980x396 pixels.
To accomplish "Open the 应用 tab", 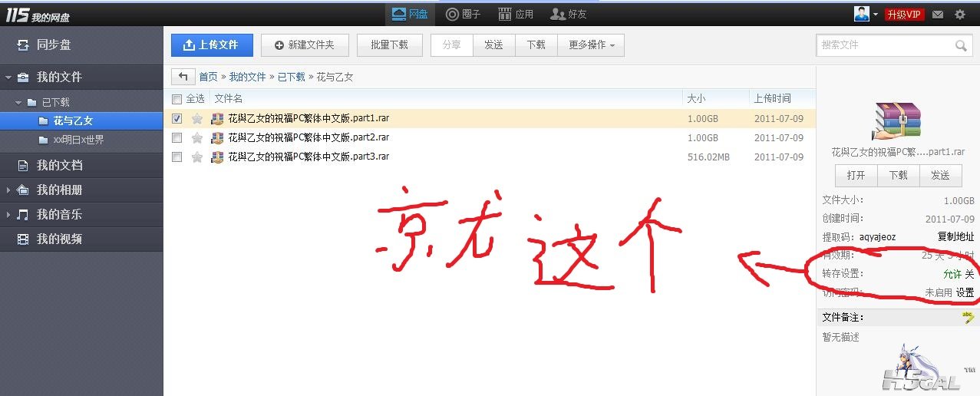I will coord(515,14).
